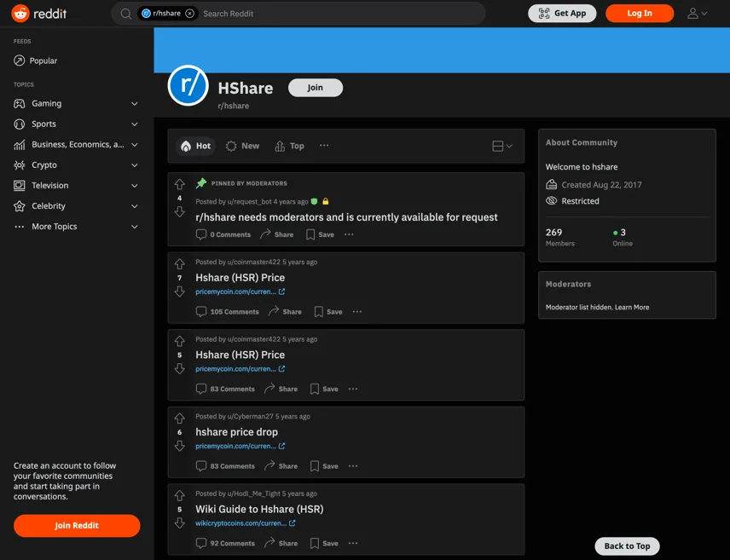The image size is (730, 560).
Task: Upvote the Wiki Guide to Hshare post
Action: tap(180, 496)
